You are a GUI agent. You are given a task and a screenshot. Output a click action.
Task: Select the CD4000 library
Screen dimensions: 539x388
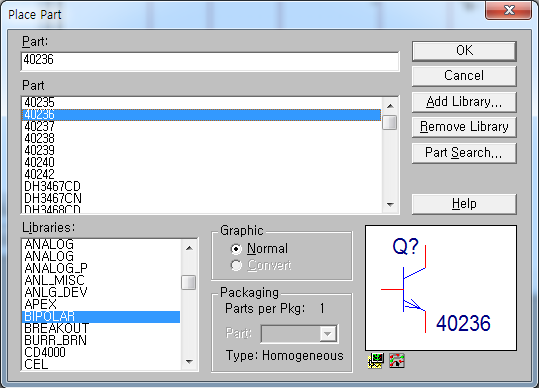(101, 353)
